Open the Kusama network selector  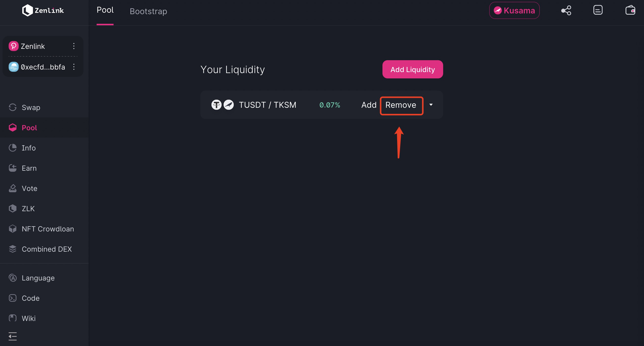(x=514, y=10)
